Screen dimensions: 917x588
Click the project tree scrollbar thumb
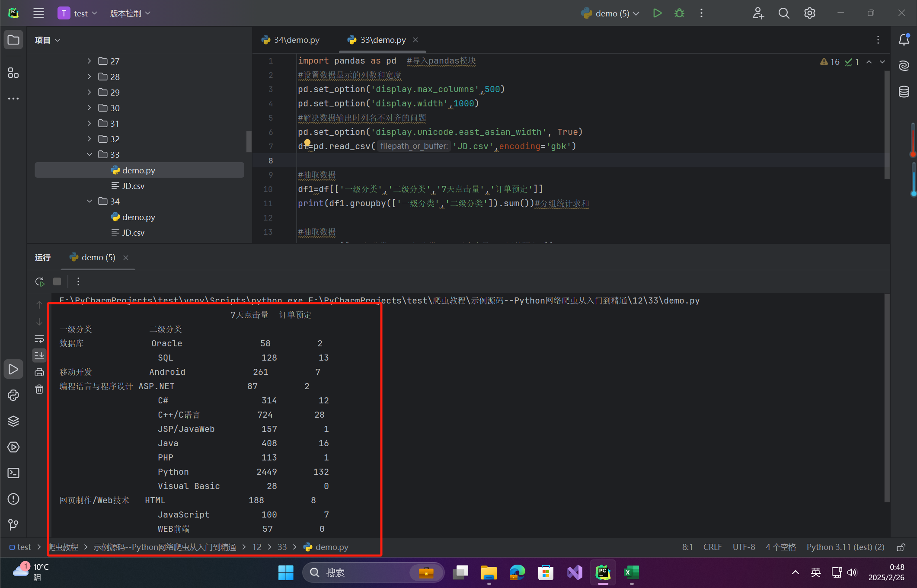pos(249,141)
